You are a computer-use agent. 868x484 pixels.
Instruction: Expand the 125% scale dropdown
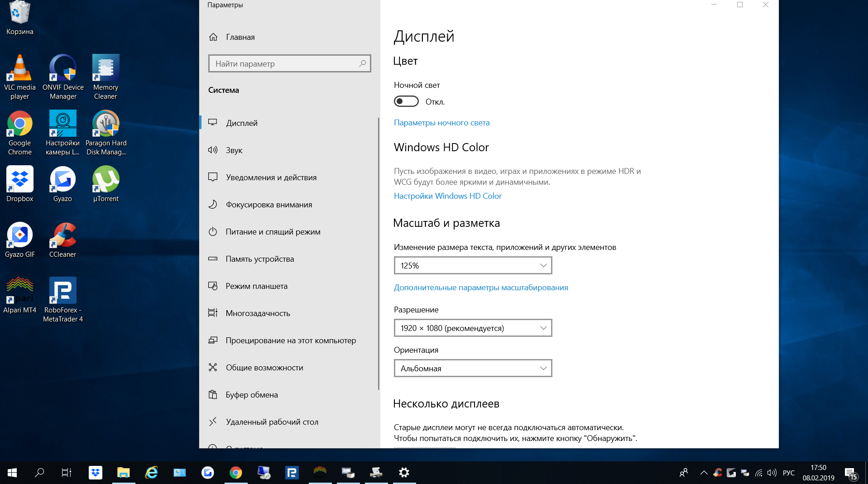pyautogui.click(x=473, y=265)
